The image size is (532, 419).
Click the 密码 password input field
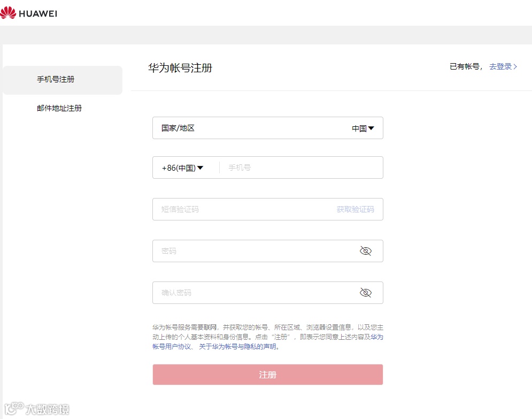(241, 250)
